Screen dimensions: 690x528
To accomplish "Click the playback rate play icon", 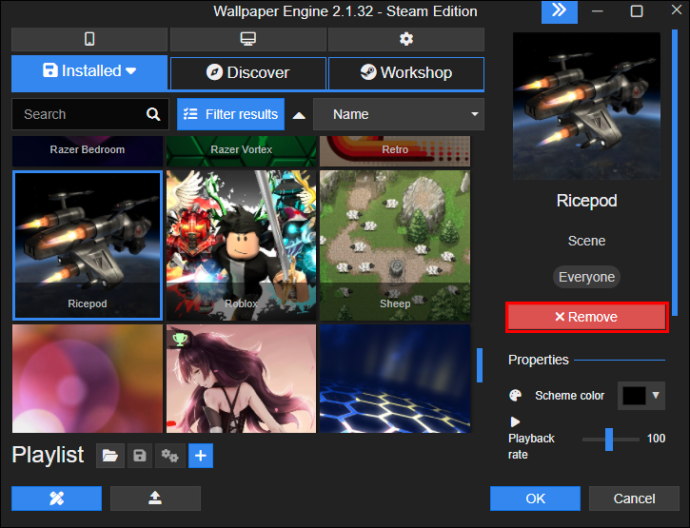I will coord(515,422).
